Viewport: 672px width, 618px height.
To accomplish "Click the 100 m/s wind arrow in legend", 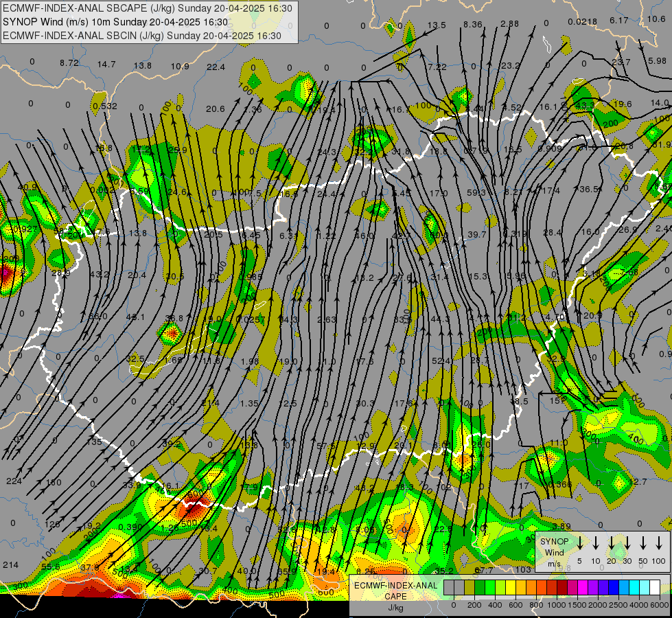I will [x=659, y=543].
